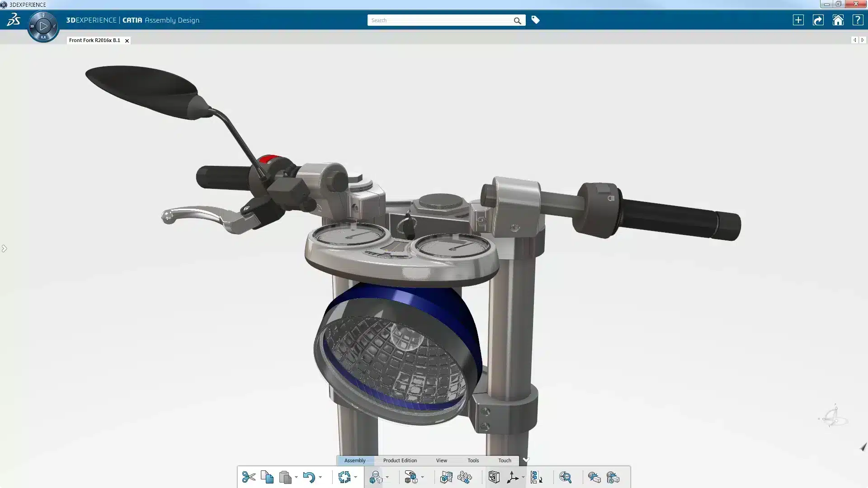Expand the left side panel arrow
Screen dimensions: 868x488
(5, 248)
